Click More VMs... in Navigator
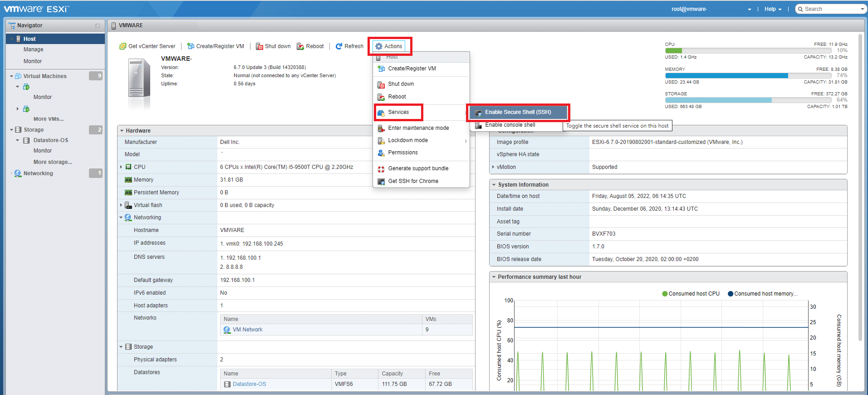The height and width of the screenshot is (395, 868). coord(49,119)
